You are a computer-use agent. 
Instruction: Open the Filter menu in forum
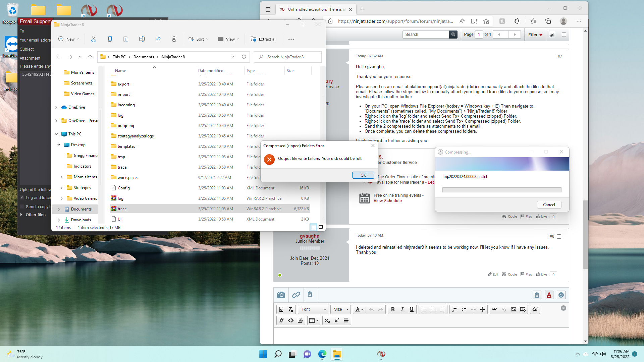point(535,35)
